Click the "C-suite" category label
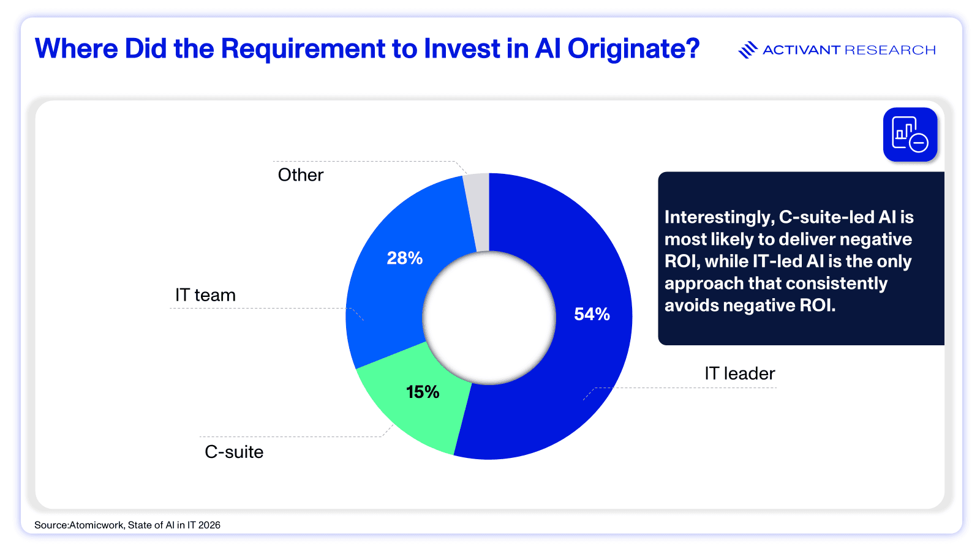980x551 pixels. pyautogui.click(x=234, y=452)
